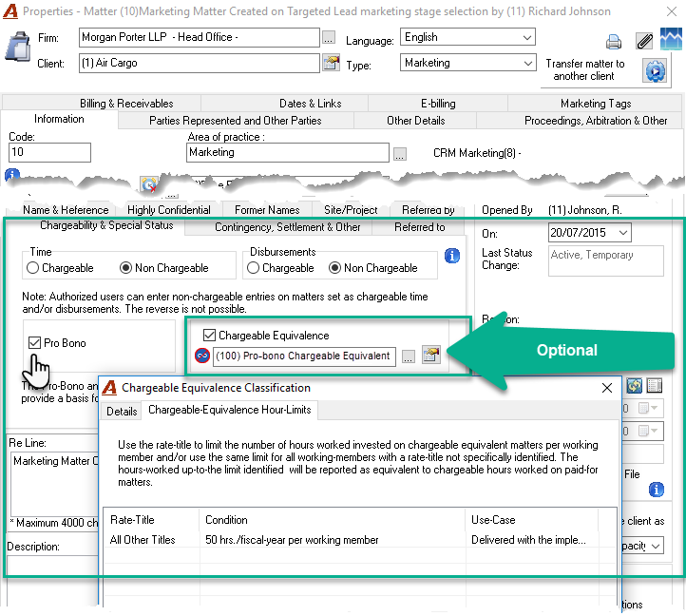Select Chargeable under Time
Viewport: 686px width, 616px height.
pyautogui.click(x=60, y=268)
